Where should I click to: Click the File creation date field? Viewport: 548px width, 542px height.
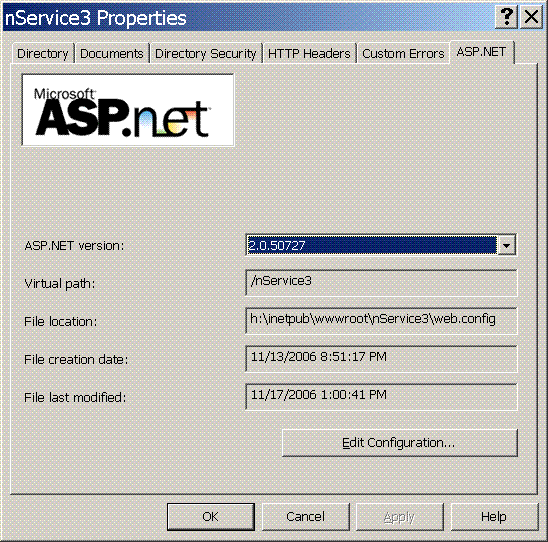(x=381, y=359)
